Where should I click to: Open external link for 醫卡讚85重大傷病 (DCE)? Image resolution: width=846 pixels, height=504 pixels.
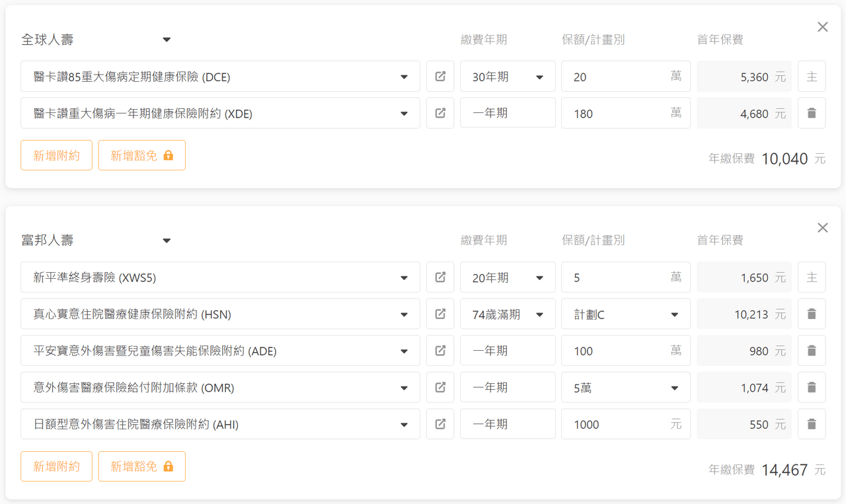pos(440,77)
